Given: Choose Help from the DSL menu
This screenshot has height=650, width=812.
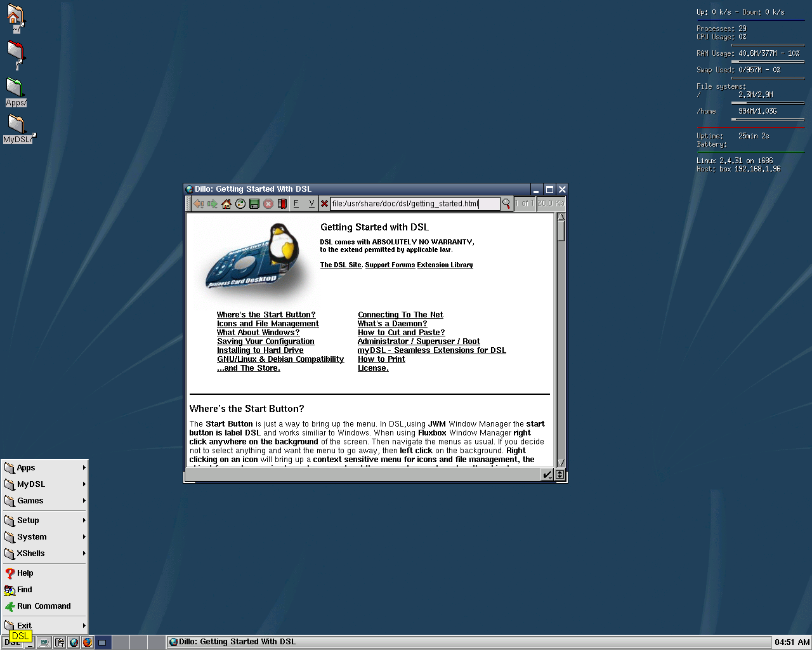Looking at the screenshot, I should [x=44, y=573].
